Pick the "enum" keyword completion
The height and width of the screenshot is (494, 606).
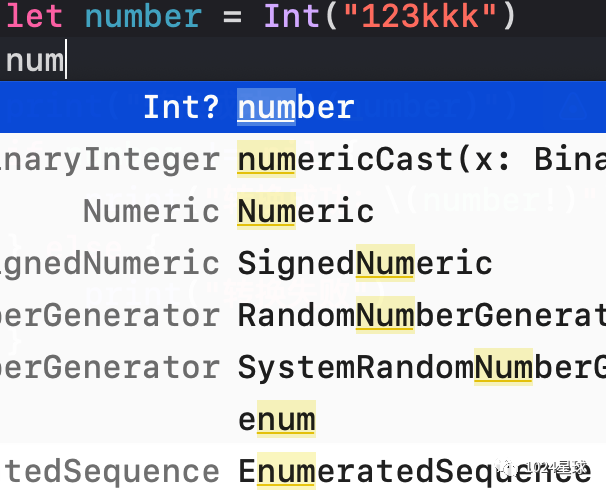pos(276,419)
